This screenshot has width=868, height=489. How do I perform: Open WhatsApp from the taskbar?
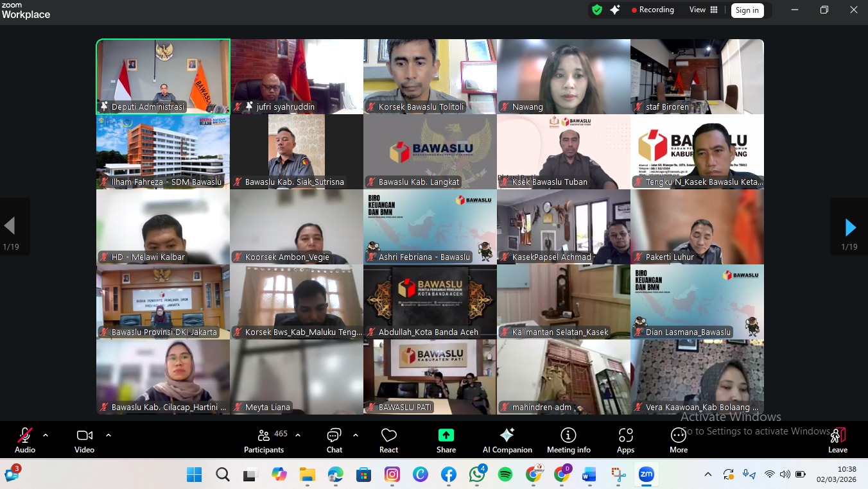pos(477,475)
